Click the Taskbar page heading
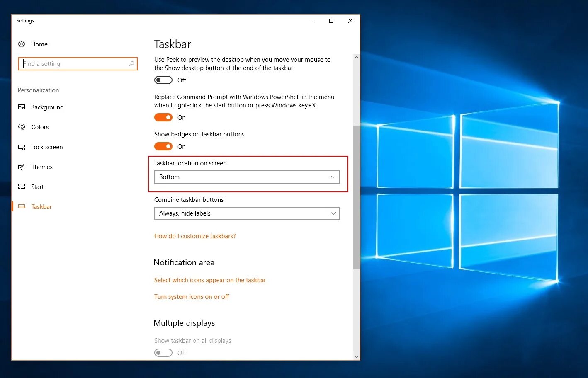Image resolution: width=588 pixels, height=378 pixels. click(173, 44)
